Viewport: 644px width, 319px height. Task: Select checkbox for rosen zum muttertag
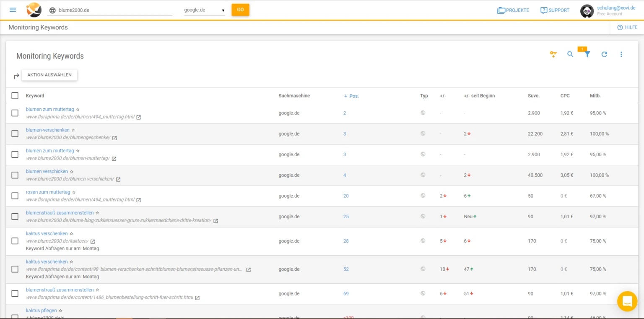15,196
